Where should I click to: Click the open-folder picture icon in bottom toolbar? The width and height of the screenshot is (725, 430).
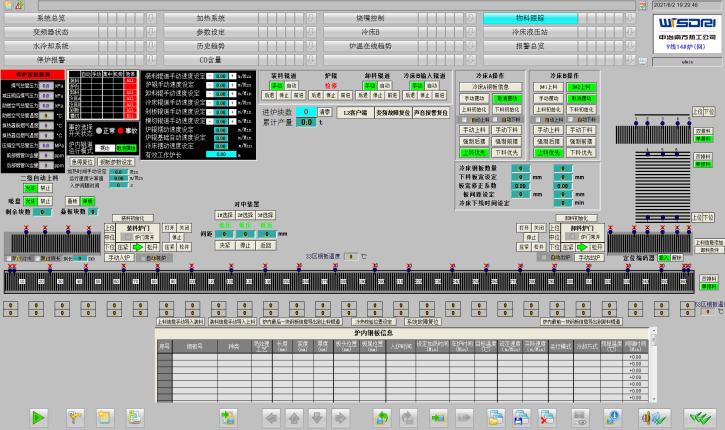click(x=496, y=418)
